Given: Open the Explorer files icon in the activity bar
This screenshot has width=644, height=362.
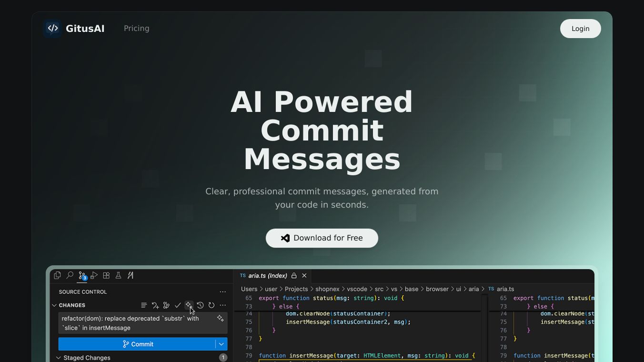Looking at the screenshot, I should (58, 275).
